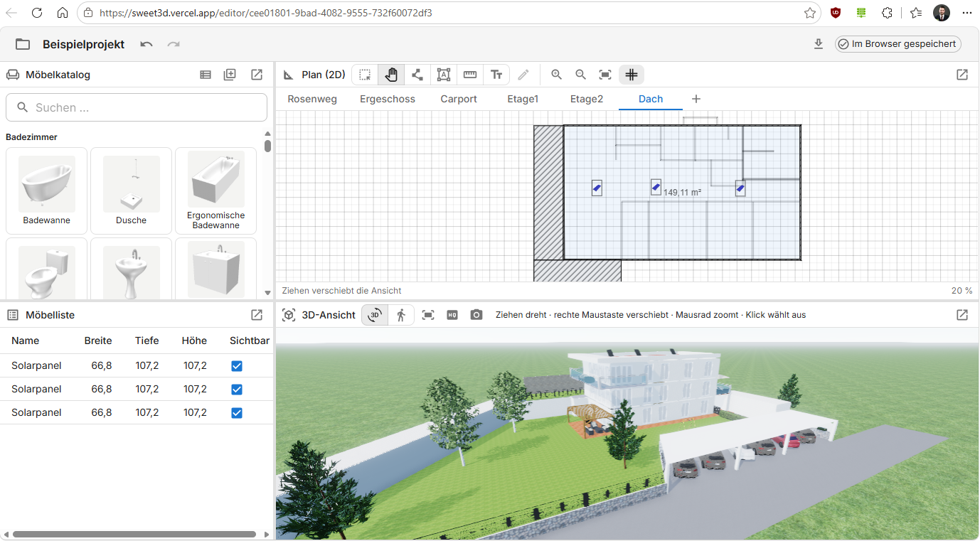The width and height of the screenshot is (980, 541).
Task: Pop out the Möbelliste panel
Action: [257, 315]
